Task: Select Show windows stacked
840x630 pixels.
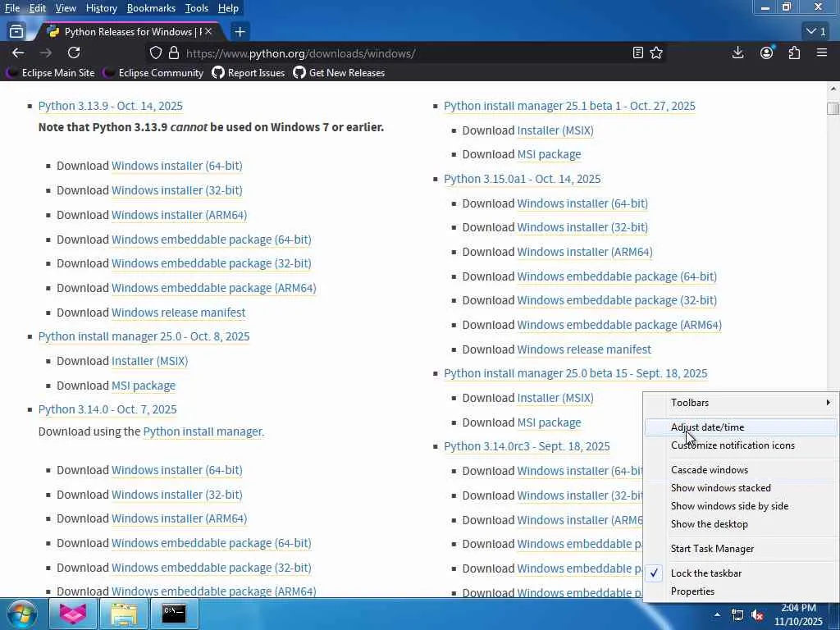Action: pos(741,488)
